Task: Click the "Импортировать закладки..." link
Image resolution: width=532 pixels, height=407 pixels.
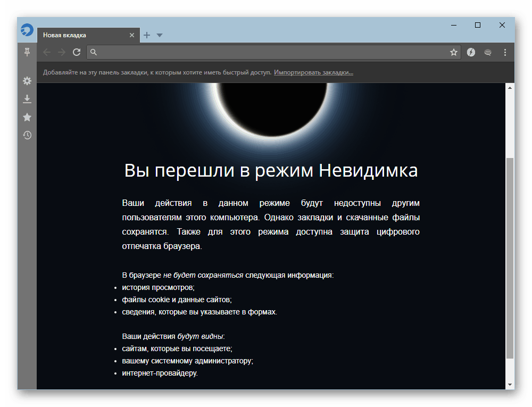Action: pos(313,72)
